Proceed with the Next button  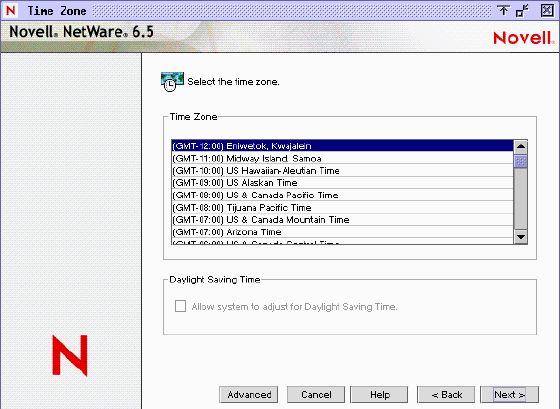tap(509, 395)
